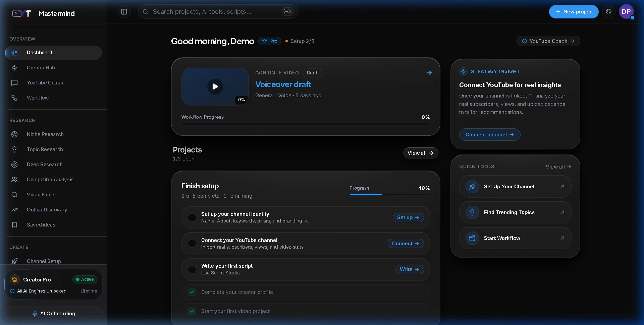Viewport: 644px width, 325px height.
Task: Click the Creator Hub lightning icon
Action: pos(14,68)
